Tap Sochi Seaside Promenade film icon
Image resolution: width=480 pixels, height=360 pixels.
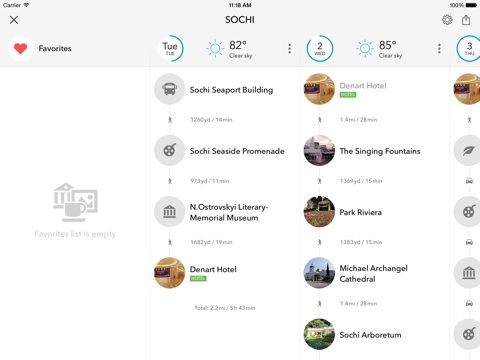(x=169, y=150)
